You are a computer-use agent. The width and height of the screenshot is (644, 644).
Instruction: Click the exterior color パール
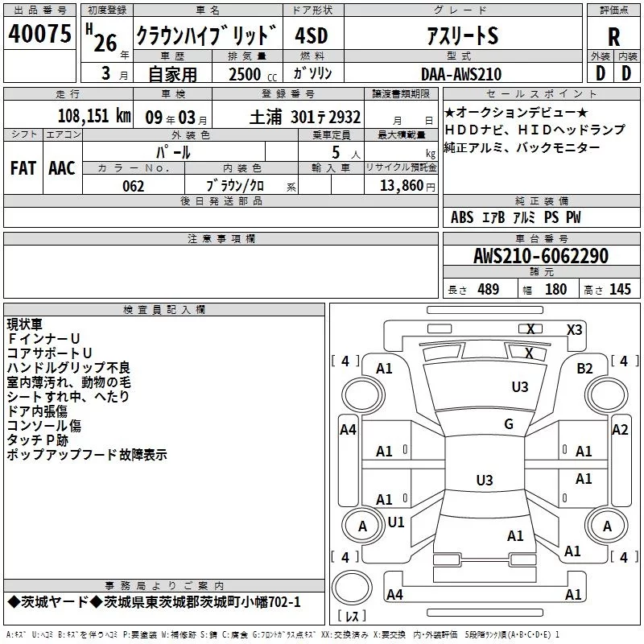(173, 152)
